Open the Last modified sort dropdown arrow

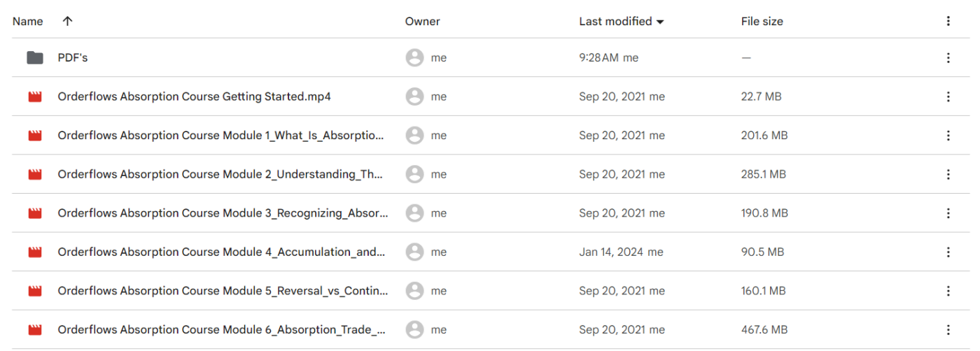tap(659, 22)
